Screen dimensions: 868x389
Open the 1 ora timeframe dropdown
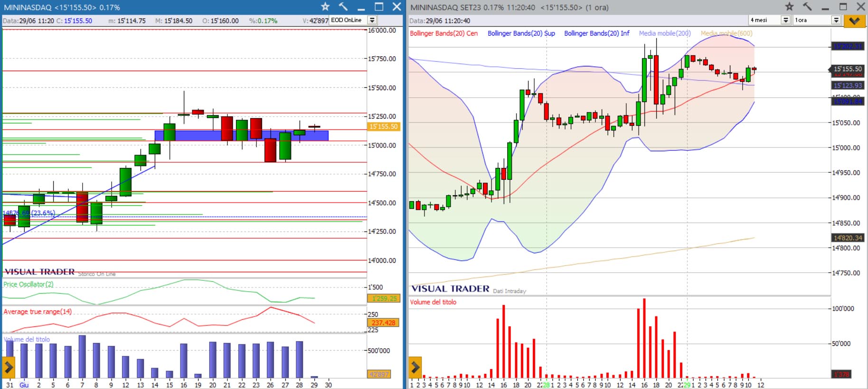[817, 20]
